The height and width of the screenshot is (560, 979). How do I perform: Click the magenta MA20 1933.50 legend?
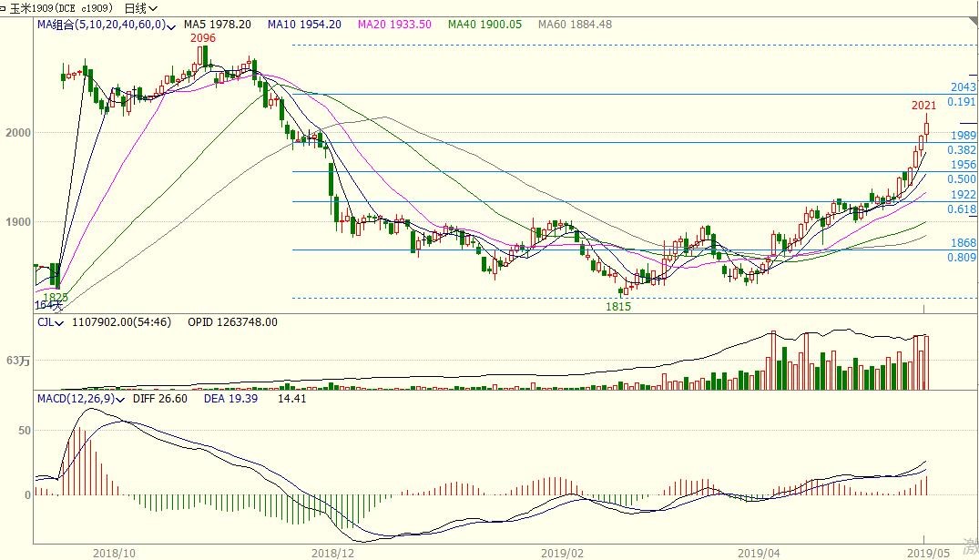point(393,25)
